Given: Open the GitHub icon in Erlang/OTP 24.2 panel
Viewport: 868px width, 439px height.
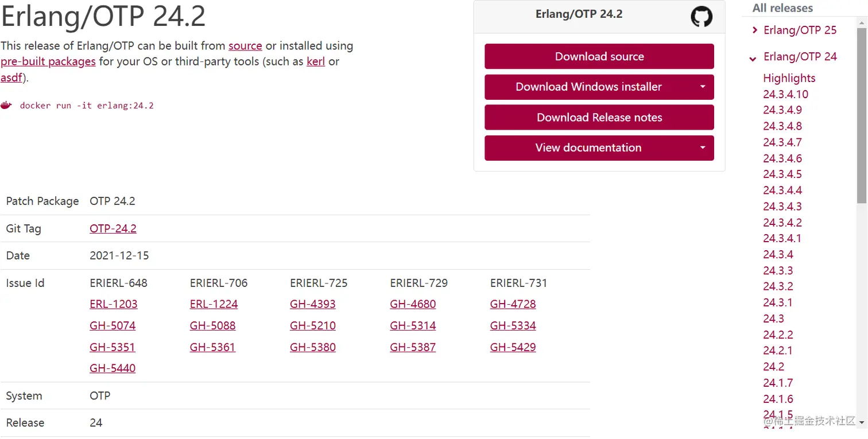Looking at the screenshot, I should point(701,17).
